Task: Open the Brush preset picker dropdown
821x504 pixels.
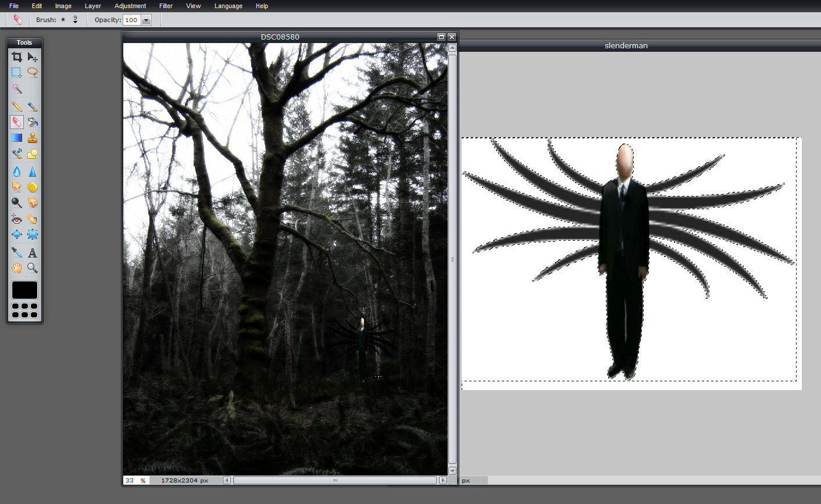Action: (x=75, y=20)
